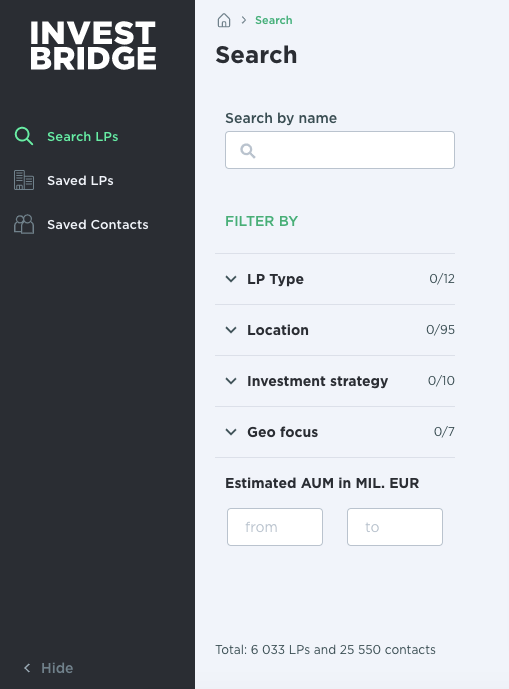Screen dimensions: 509x689
Task: Open the Saved LPs menu item
Action: (x=80, y=181)
